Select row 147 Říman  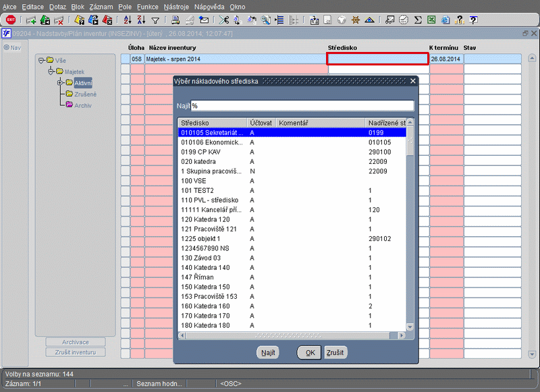pyautogui.click(x=292, y=277)
